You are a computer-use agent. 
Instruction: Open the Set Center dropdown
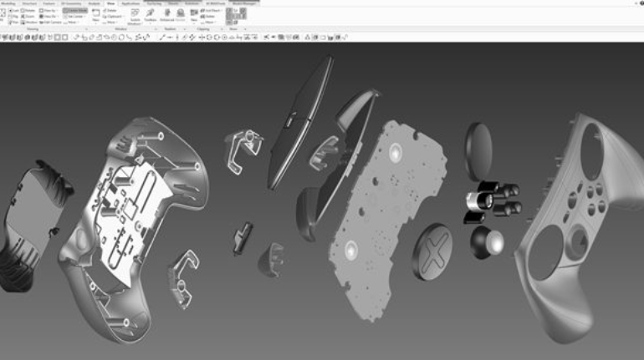click(x=74, y=17)
